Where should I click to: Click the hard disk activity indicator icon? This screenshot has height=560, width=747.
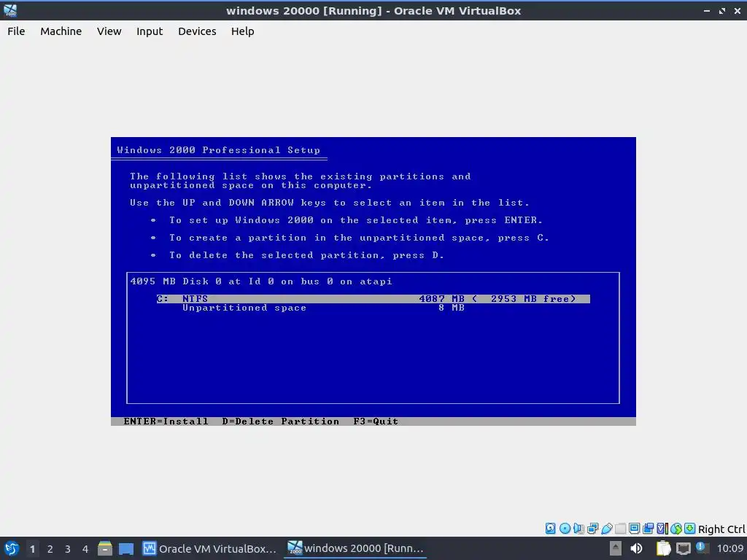[550, 528]
